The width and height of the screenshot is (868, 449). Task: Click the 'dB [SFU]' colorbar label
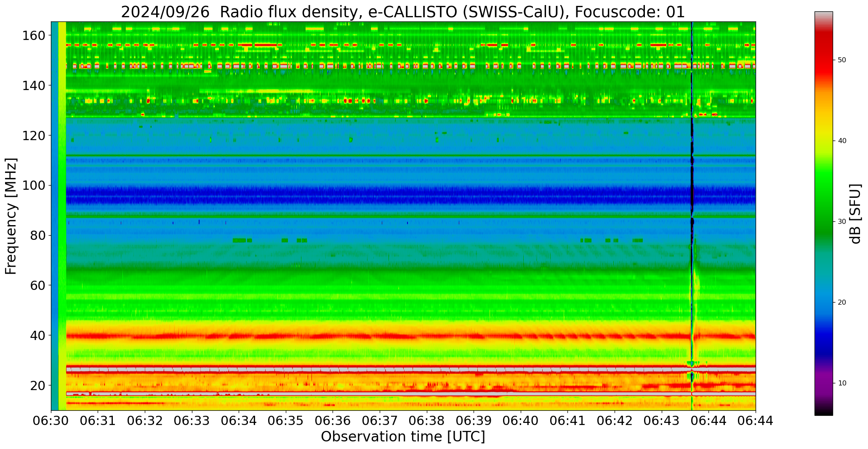click(x=855, y=213)
